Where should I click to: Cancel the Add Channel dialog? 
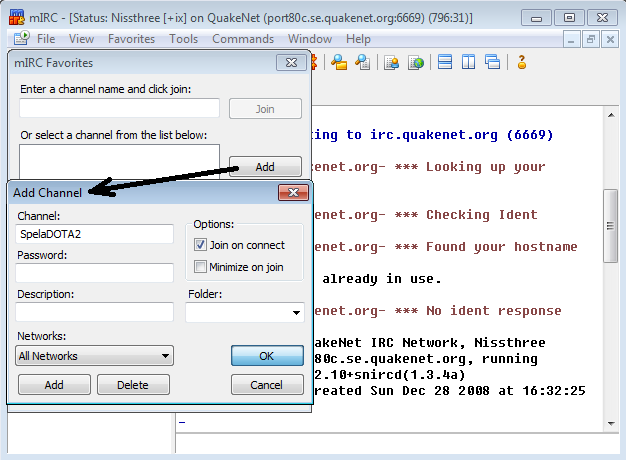267,385
